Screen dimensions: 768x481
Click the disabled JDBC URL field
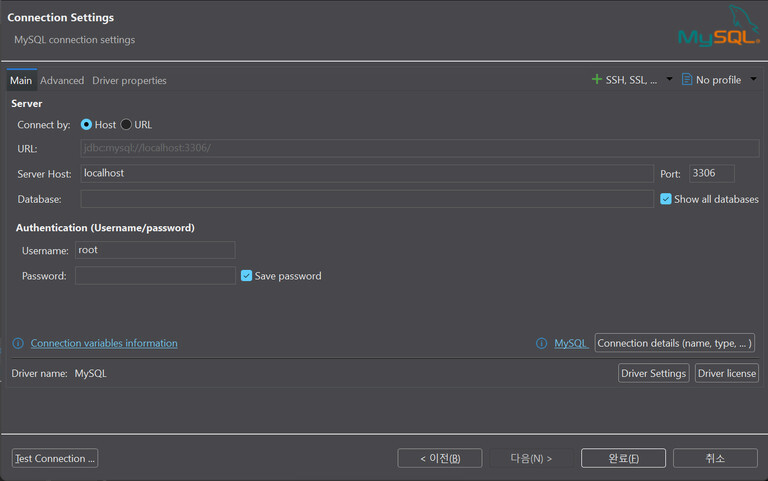coord(420,148)
